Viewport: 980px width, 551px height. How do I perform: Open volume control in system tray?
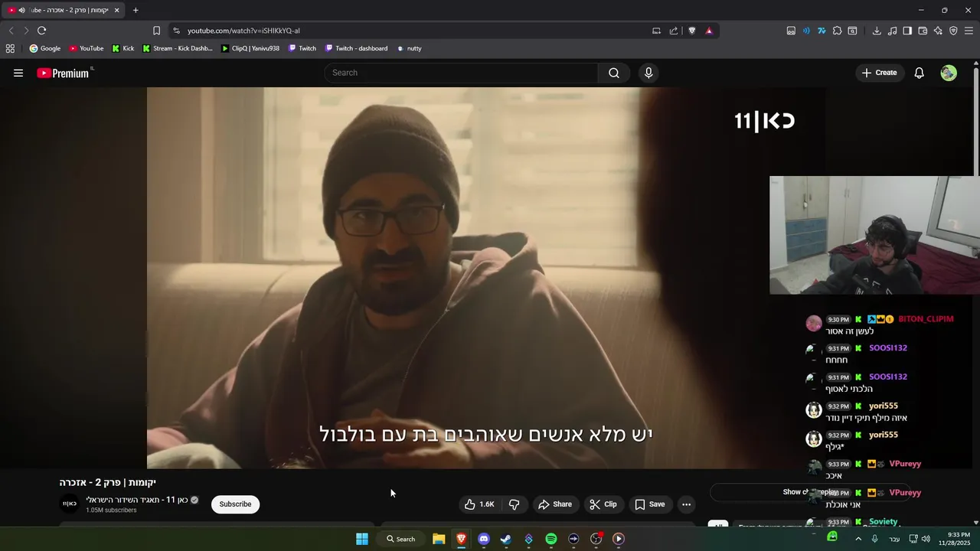926,539
